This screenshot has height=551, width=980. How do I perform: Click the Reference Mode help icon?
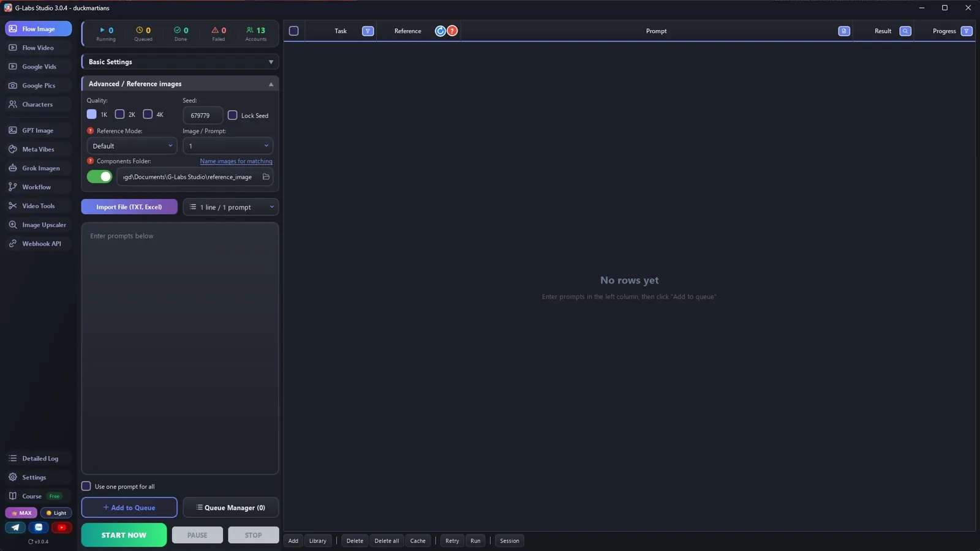pos(90,131)
